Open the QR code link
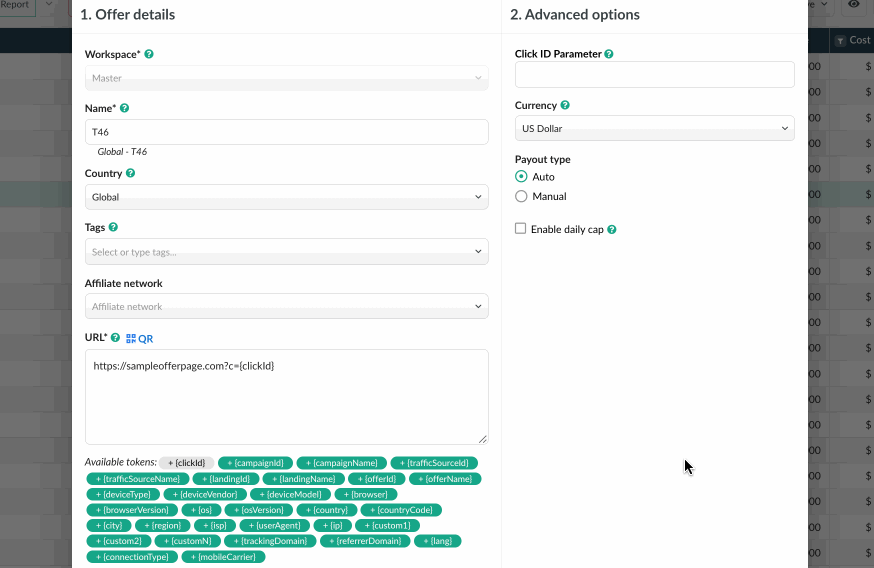This screenshot has height=568, width=874. (x=139, y=338)
